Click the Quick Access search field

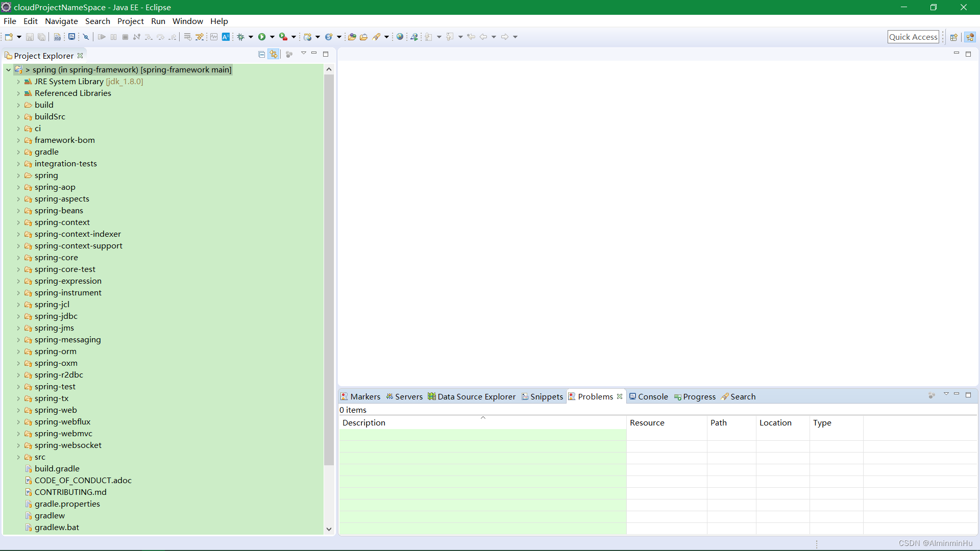[x=913, y=37]
